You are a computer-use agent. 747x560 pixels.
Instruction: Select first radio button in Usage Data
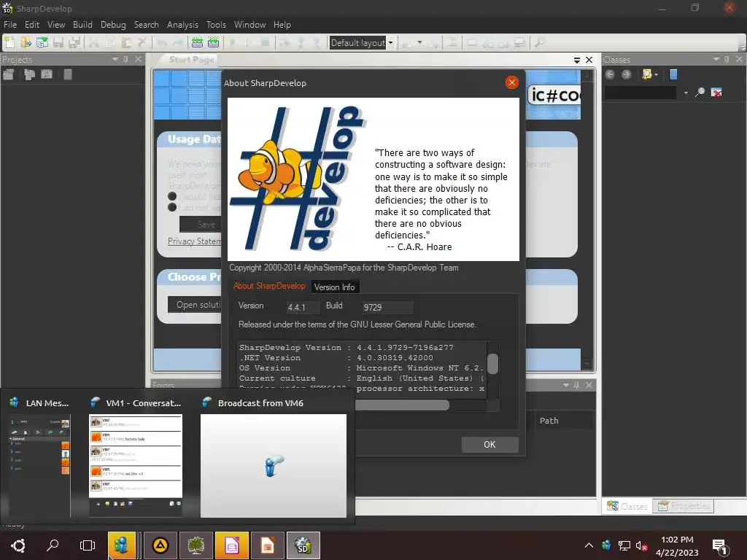172,196
